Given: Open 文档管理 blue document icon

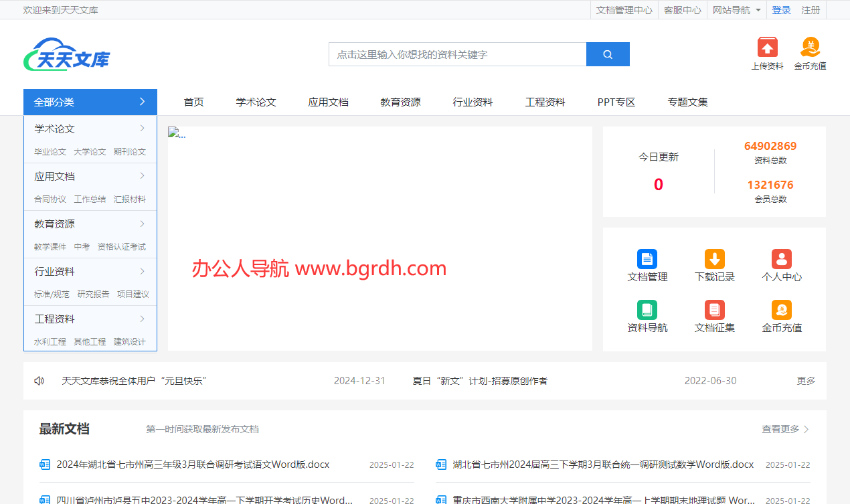Looking at the screenshot, I should (647, 259).
